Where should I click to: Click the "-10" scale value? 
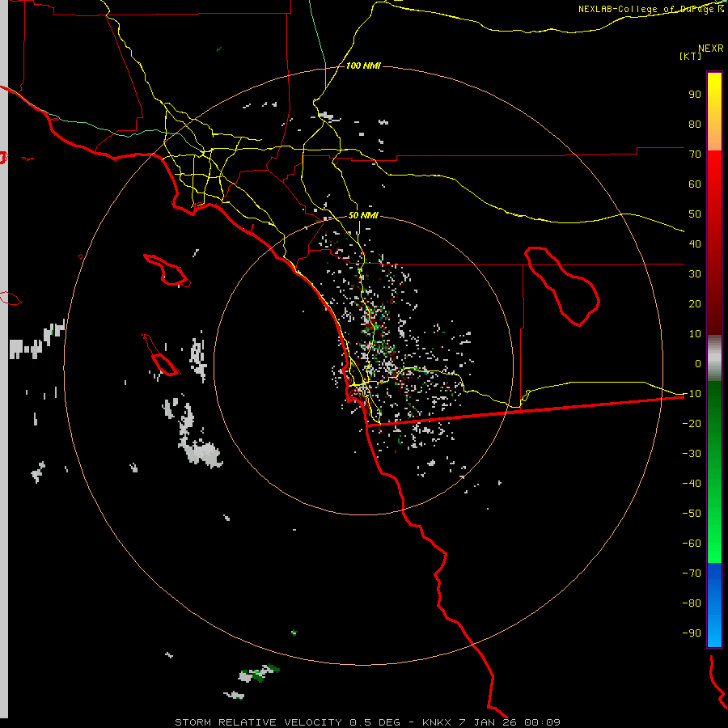(692, 394)
